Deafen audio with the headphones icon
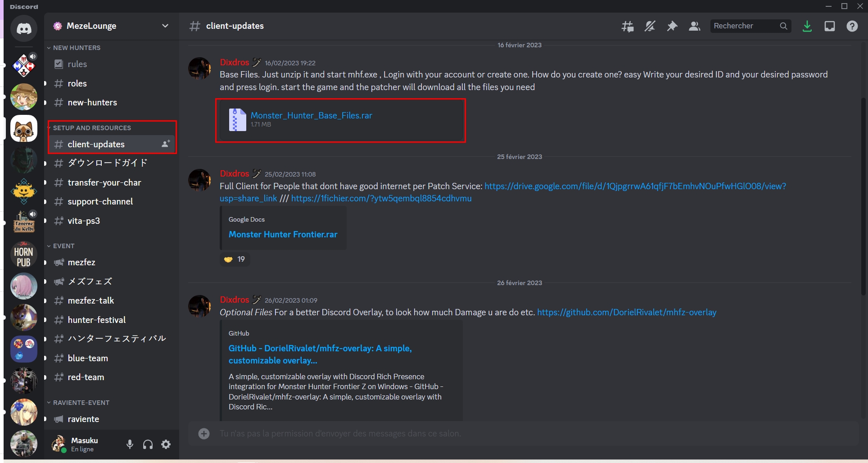Image resolution: width=868 pixels, height=463 pixels. [x=147, y=444]
